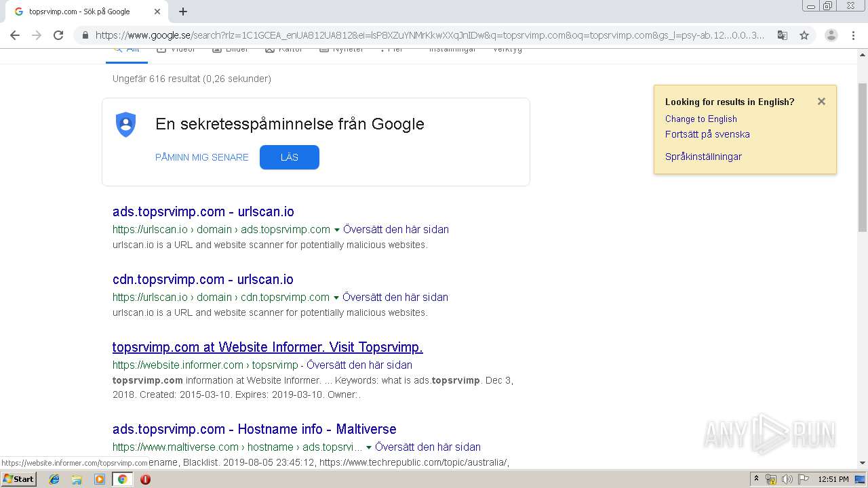Open the volume speaker tray icon

click(x=787, y=479)
